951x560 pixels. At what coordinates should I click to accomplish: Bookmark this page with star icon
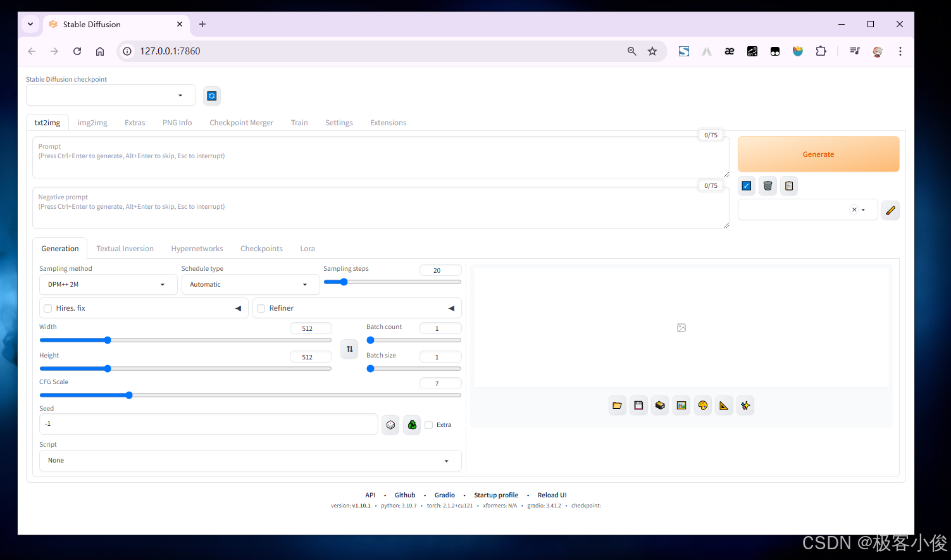pyautogui.click(x=652, y=51)
